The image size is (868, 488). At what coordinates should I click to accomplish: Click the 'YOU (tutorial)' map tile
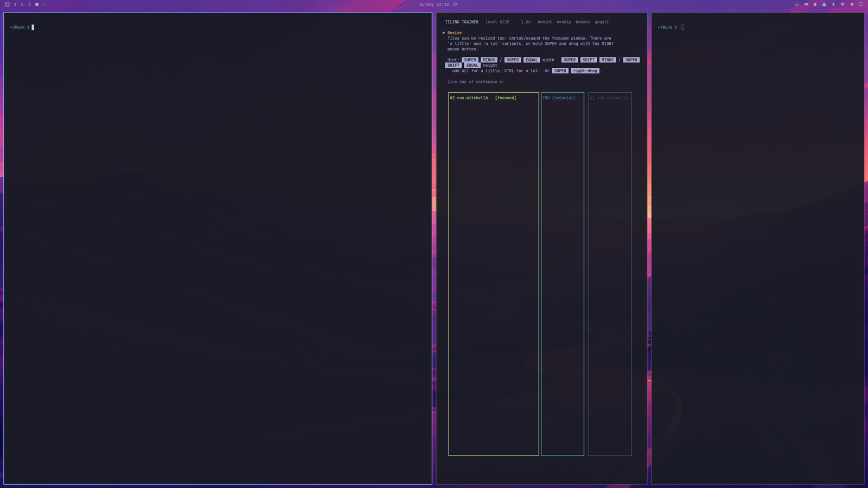tap(563, 274)
